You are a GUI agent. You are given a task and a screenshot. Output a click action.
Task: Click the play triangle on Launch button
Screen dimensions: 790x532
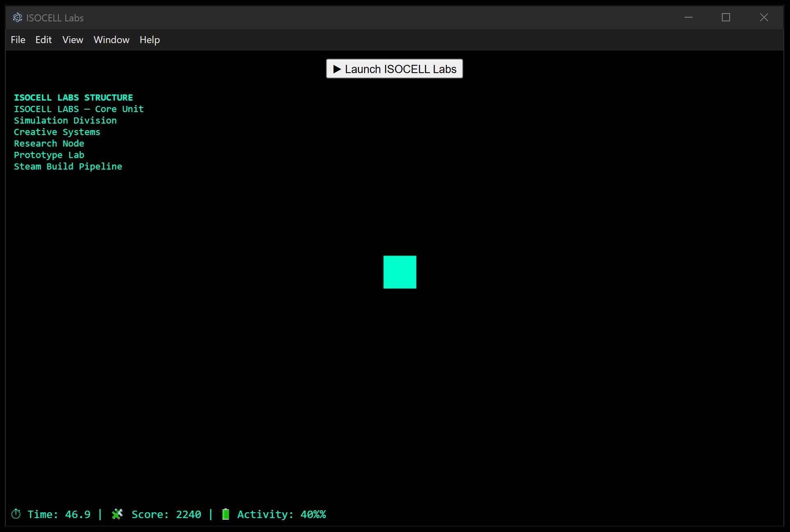[337, 69]
